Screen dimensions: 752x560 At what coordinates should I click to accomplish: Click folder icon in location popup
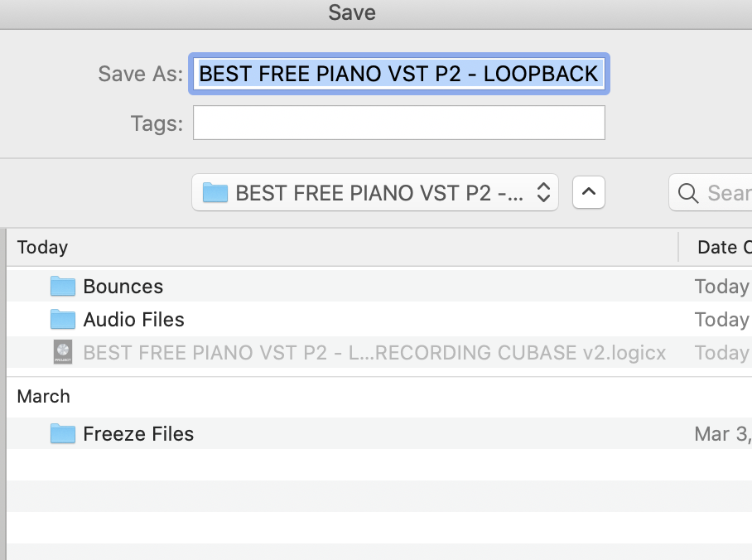(x=215, y=193)
